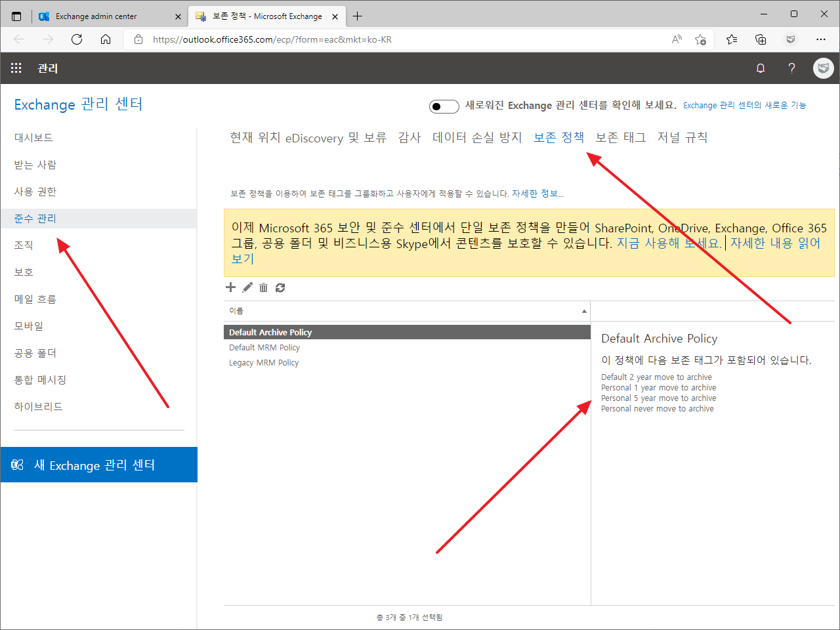
Task: Open the help question mark icon
Action: [x=792, y=68]
